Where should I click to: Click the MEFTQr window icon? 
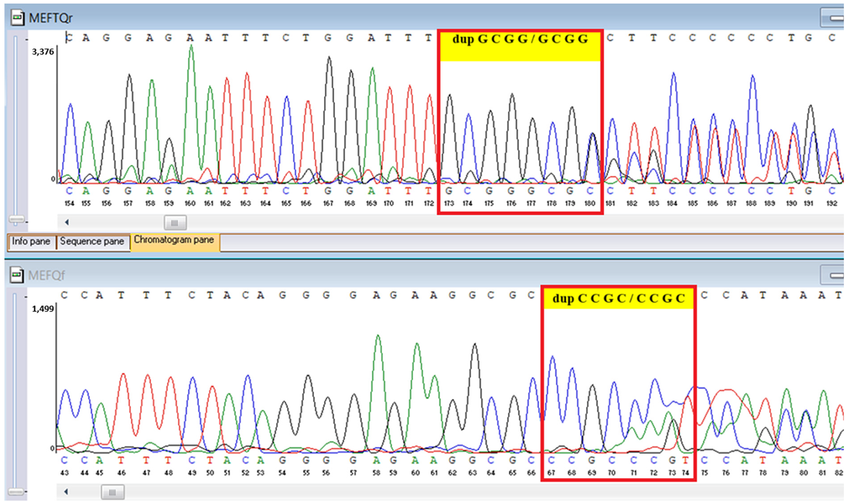coord(19,17)
